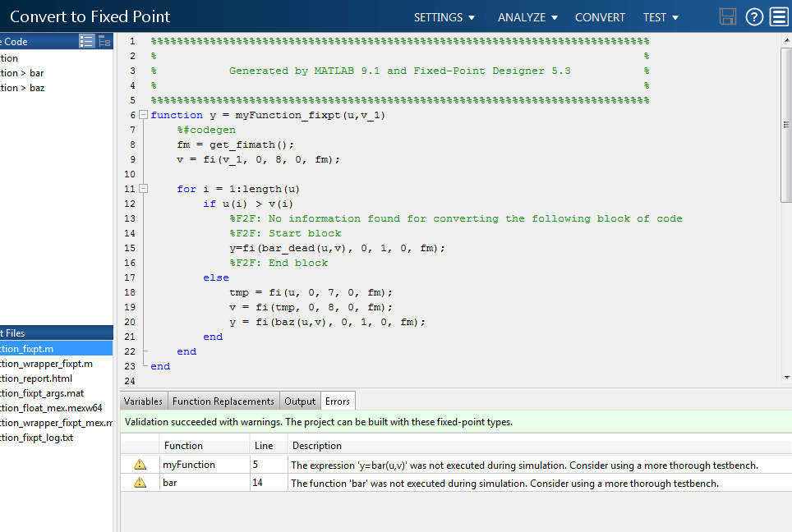
Task: Switch source code to tree view
Action: 104,41
